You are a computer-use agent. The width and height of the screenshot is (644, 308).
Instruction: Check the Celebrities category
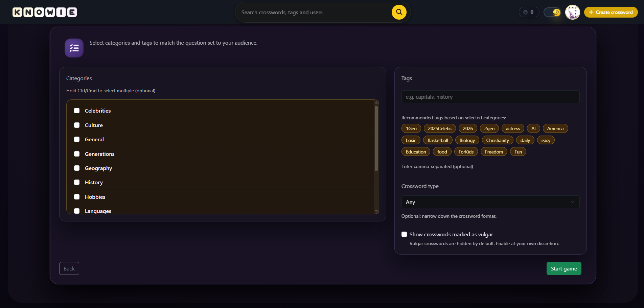77,110
